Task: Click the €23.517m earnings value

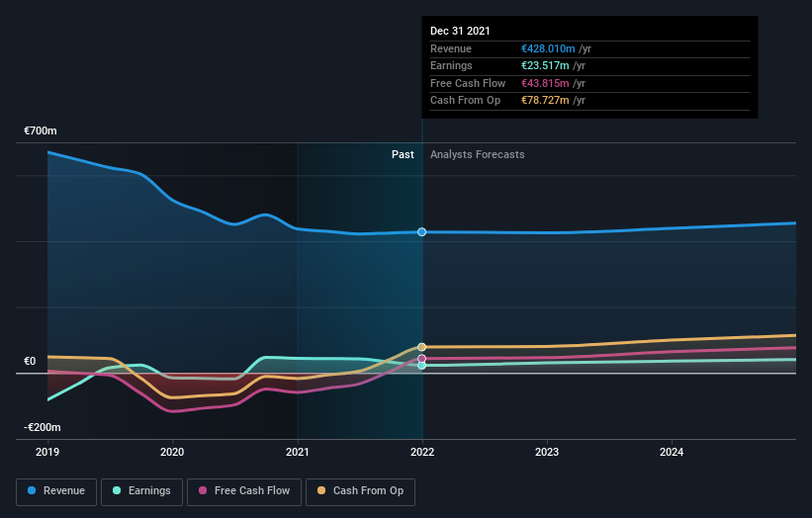Action: coord(545,65)
